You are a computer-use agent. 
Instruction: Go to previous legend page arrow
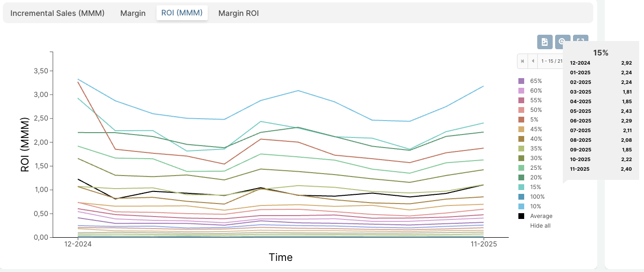click(x=533, y=61)
